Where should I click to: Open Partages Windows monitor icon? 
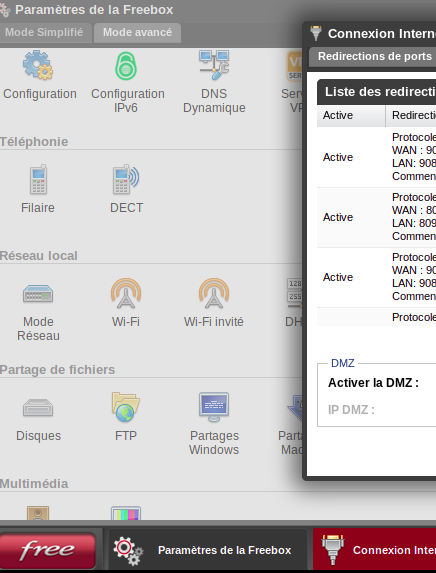[x=214, y=407]
